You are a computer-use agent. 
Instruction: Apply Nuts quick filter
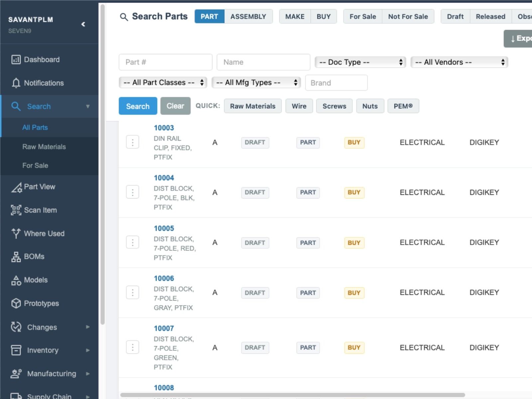pyautogui.click(x=370, y=106)
